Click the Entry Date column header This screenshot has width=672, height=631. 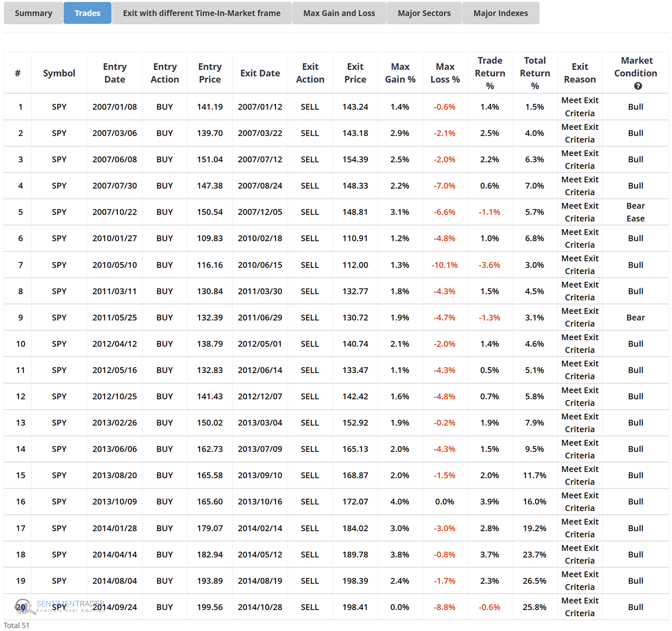(114, 73)
